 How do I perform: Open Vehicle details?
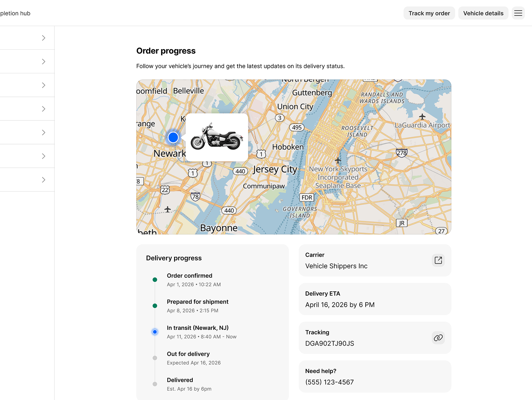(x=483, y=13)
